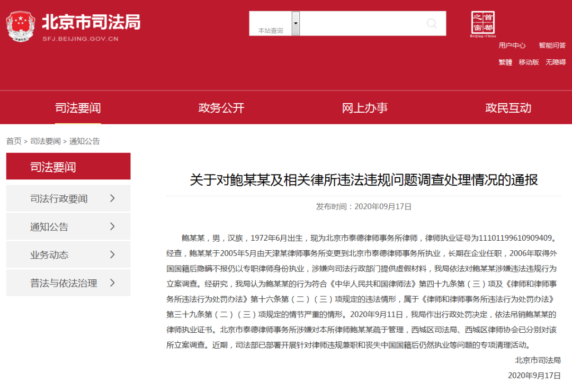Open the 首都之窗 Beijing-China seal icon
The image size is (572, 392).
(482, 24)
